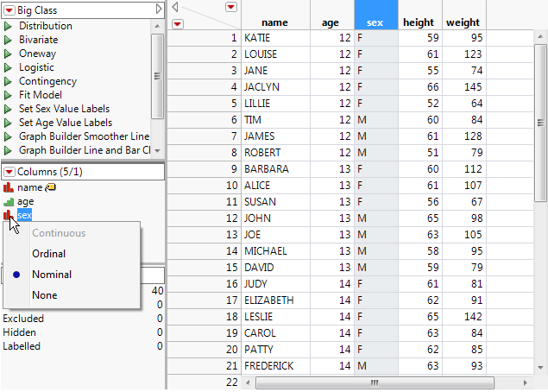Click the gray triangle right of Big Class title
This screenshot has width=548, height=392.
click(159, 9)
